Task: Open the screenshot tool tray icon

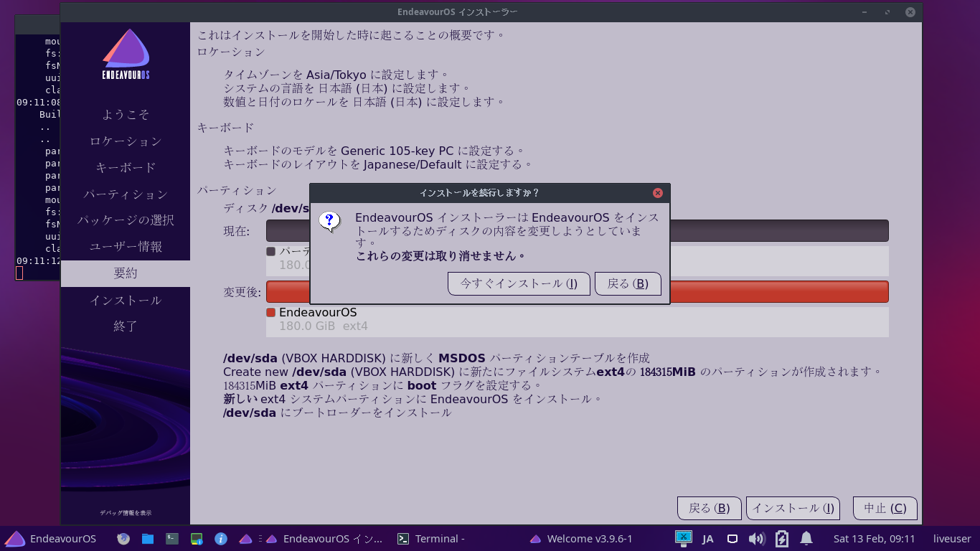Action: pos(684,538)
